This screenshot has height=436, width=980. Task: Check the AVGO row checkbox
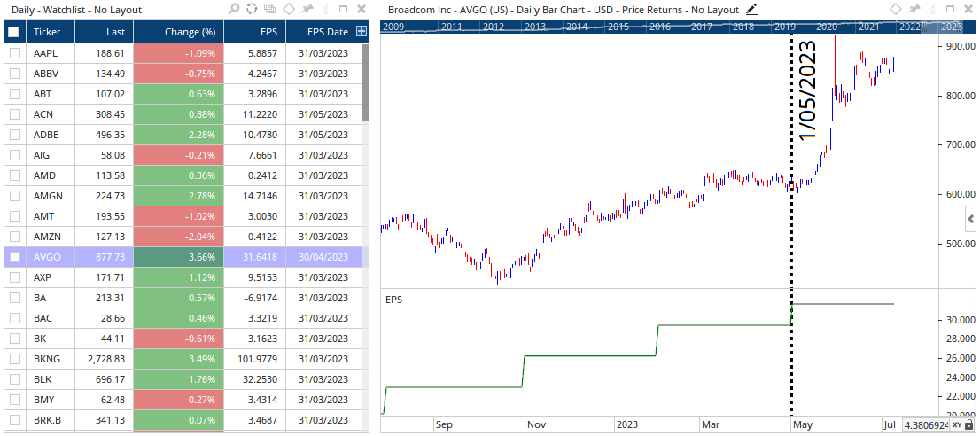tap(15, 257)
